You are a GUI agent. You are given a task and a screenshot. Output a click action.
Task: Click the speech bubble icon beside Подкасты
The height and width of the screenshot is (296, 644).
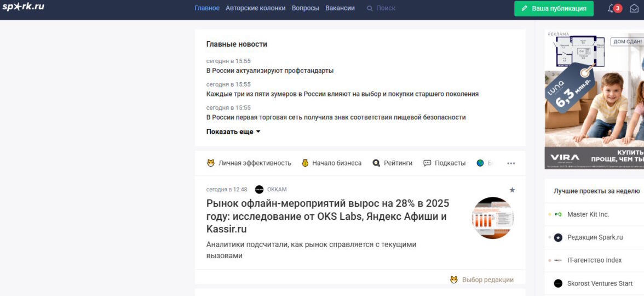427,163
